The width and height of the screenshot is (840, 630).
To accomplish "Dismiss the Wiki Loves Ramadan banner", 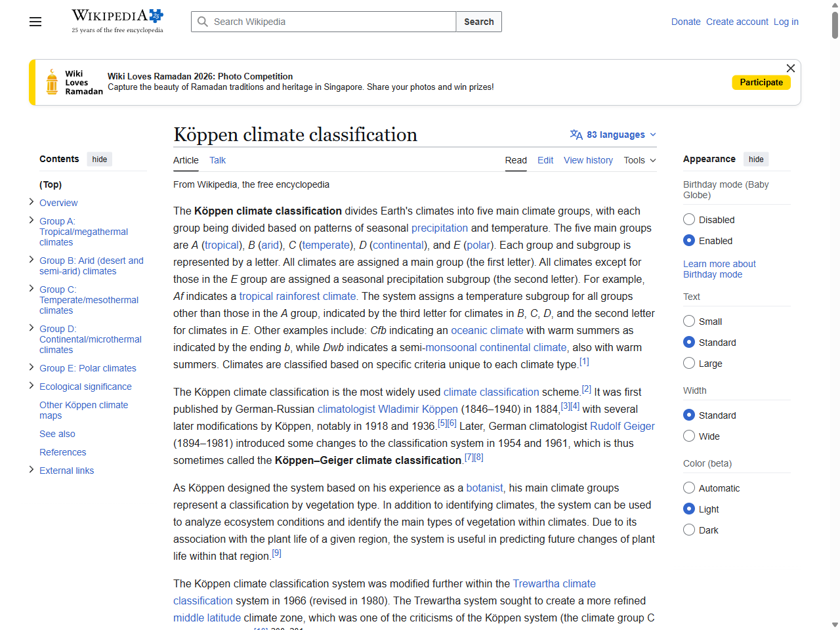I will (x=790, y=68).
